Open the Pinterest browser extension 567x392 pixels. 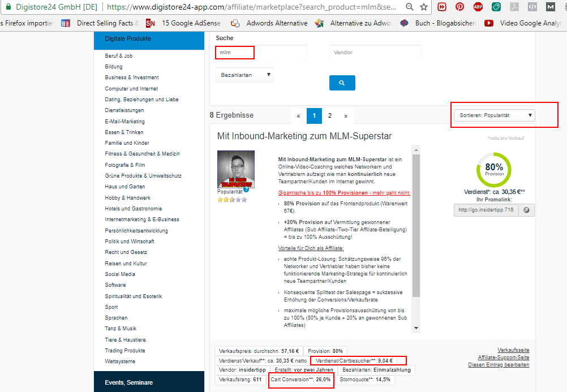coord(459,7)
